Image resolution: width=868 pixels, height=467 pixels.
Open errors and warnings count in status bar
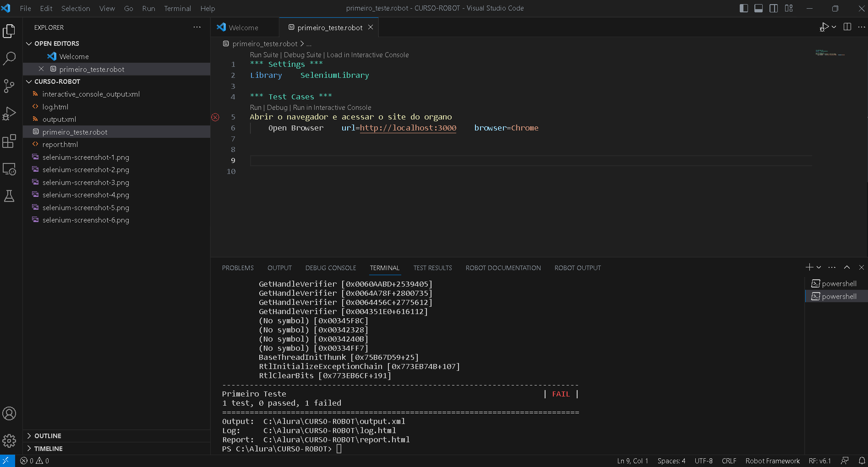point(35,461)
